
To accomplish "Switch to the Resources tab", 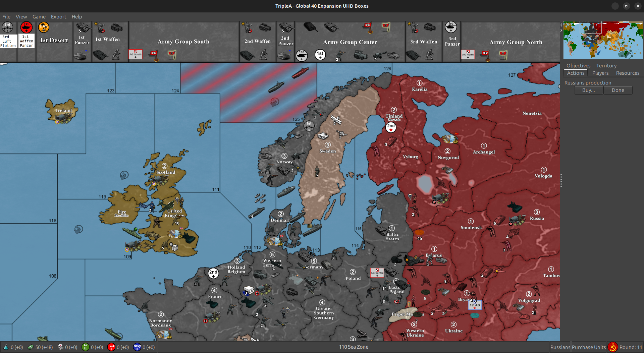I will (x=627, y=73).
